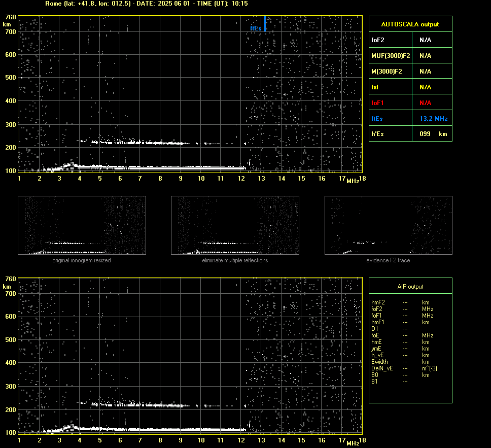Click hmE in the AIP output list
Image resolution: width=491 pixels, height=448 pixels.
(376, 342)
